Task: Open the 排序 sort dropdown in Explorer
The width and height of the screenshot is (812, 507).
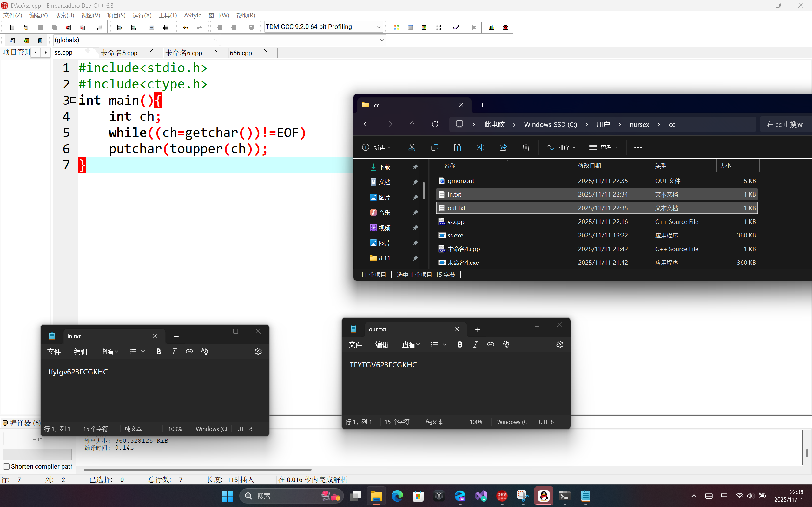Action: coord(561,147)
